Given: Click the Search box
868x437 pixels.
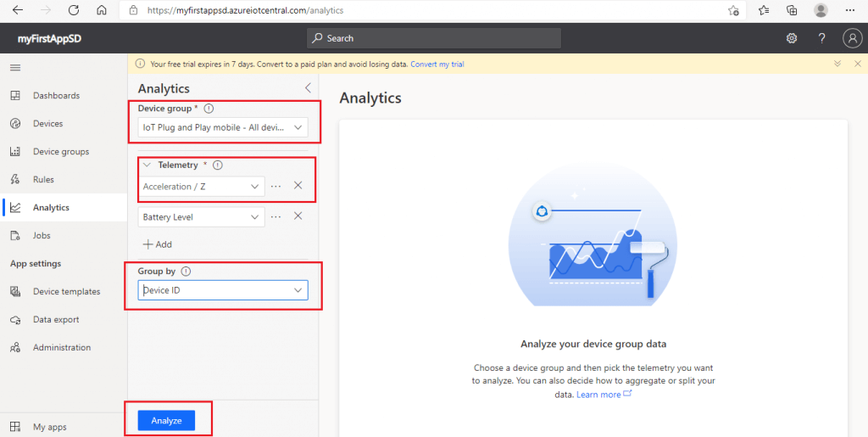Looking at the screenshot, I should [x=433, y=38].
